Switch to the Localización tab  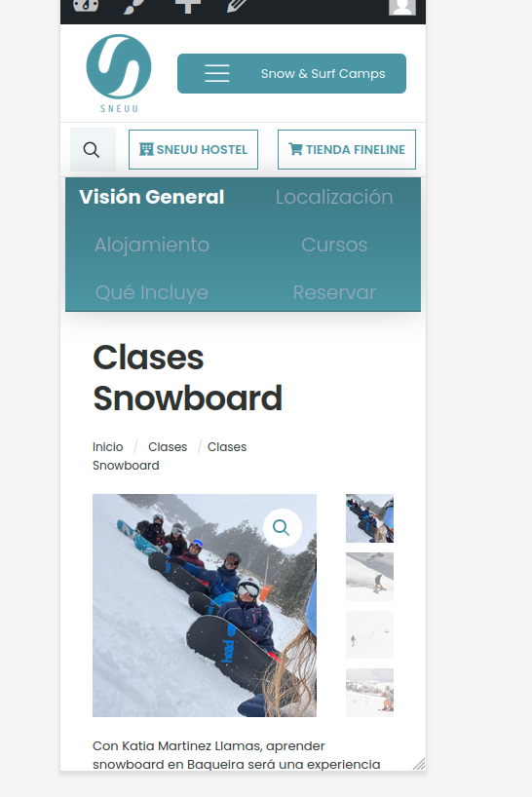[334, 197]
